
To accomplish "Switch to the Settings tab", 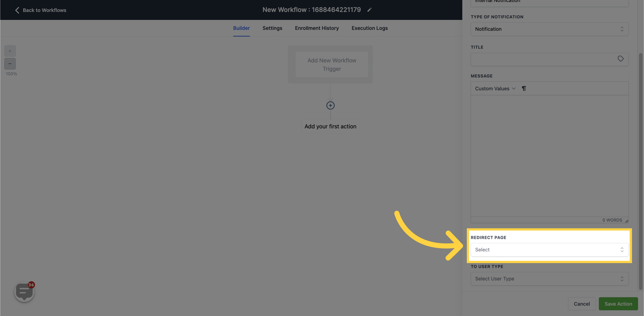I will (x=272, y=28).
